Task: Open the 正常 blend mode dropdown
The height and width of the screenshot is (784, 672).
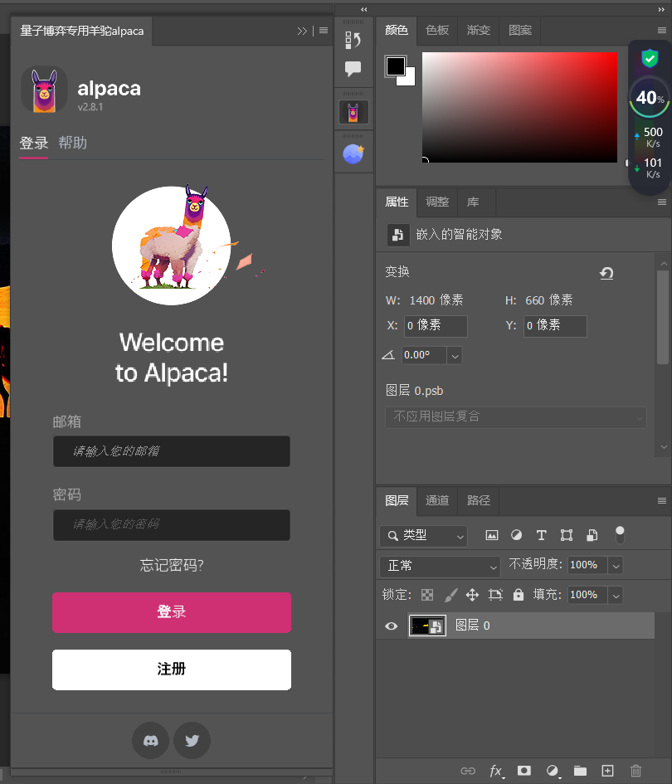Action: coord(440,566)
